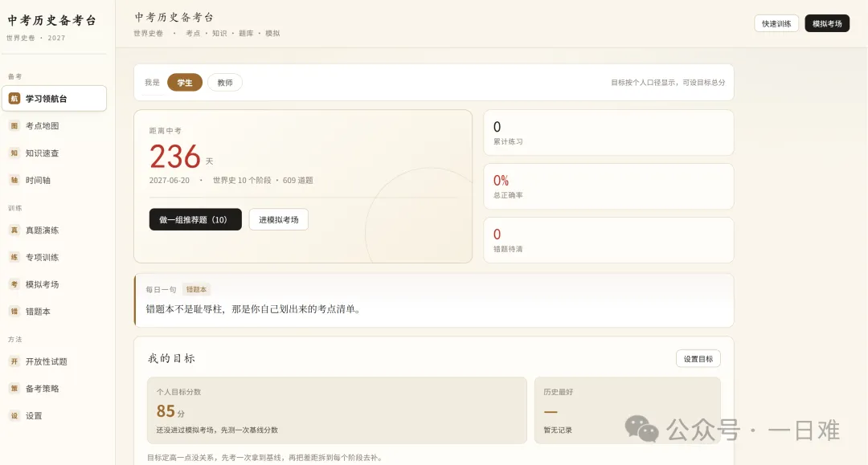Open the 累计练习 stat card

coord(608,133)
